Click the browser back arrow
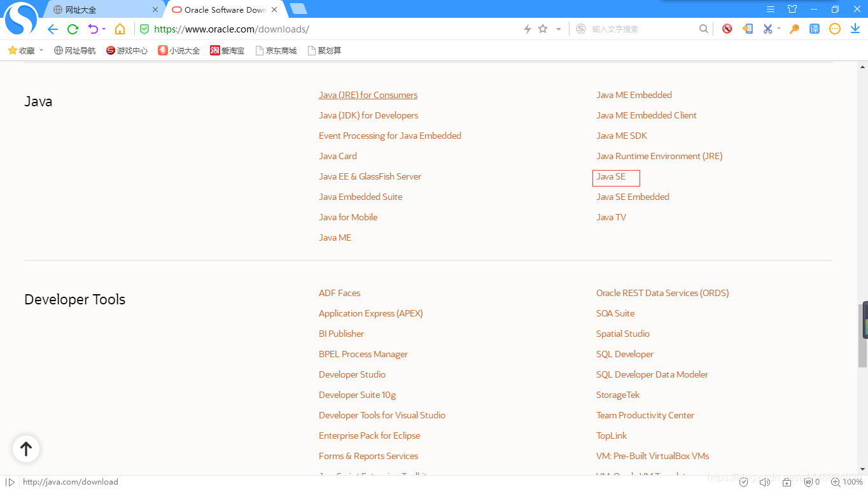 coord(53,29)
